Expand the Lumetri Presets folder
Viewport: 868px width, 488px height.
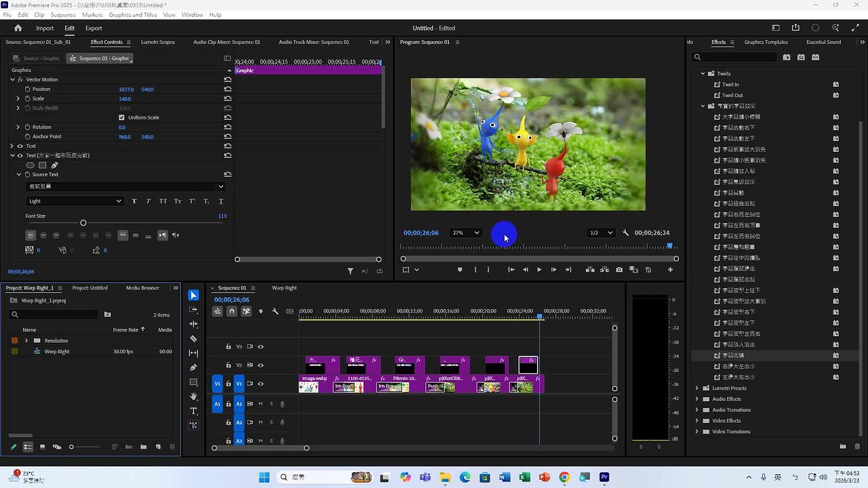(x=696, y=388)
